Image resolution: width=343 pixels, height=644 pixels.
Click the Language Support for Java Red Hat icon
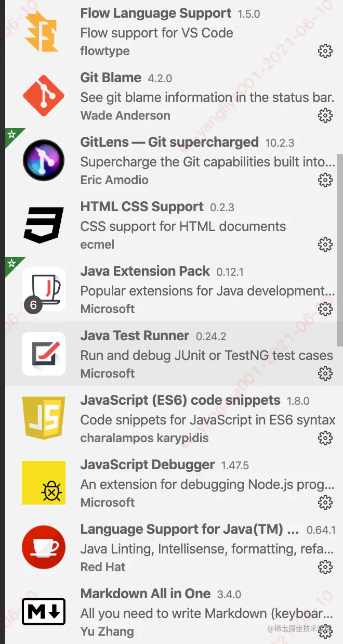coord(44,547)
